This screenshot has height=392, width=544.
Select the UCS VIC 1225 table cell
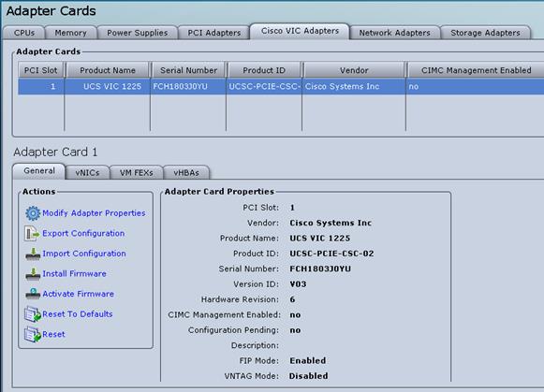(x=108, y=87)
